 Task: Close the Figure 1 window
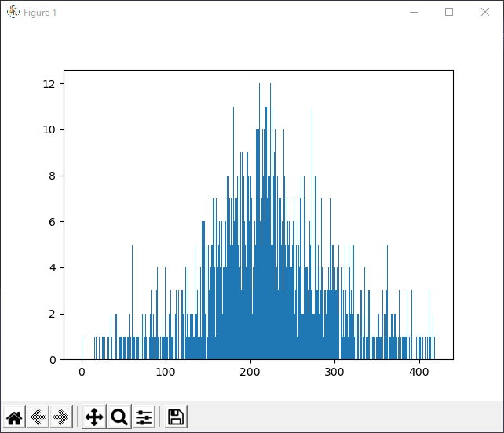point(484,13)
